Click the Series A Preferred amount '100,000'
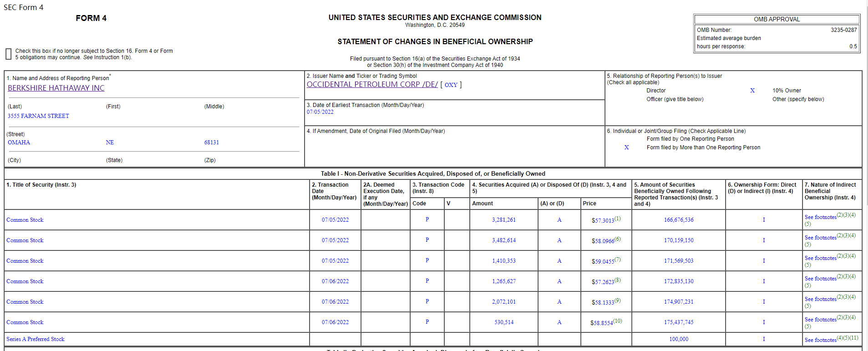Image resolution: width=868 pixels, height=351 pixels. pos(679,339)
